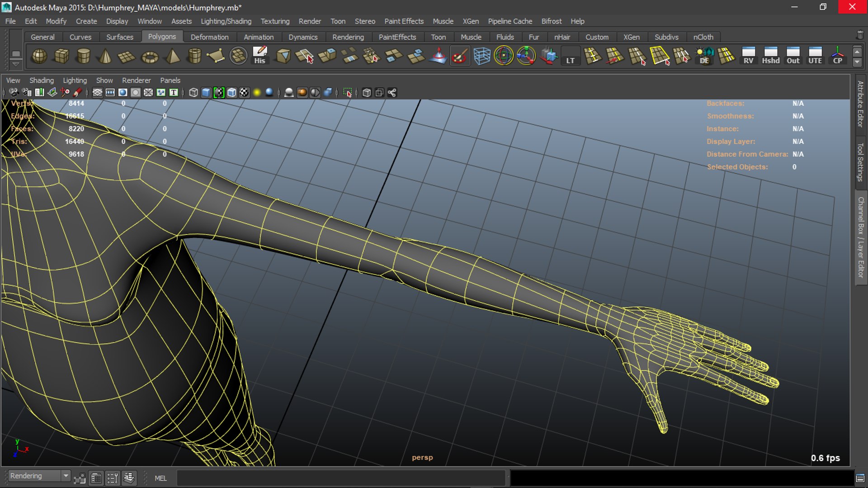Screen dimensions: 868x488
Task: Click the share-style icon in viewport toolbar
Action: 392,93
